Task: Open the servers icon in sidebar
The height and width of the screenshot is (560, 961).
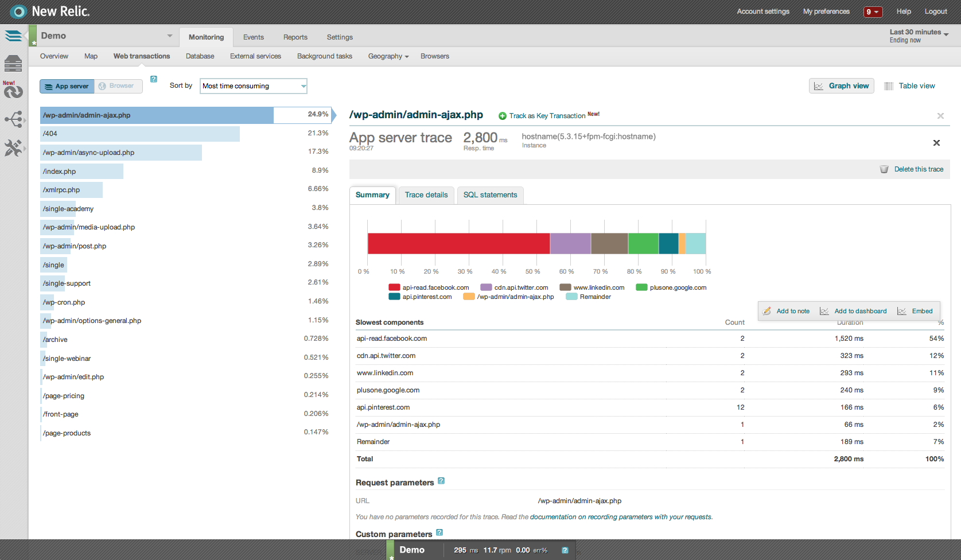Action: tap(13, 63)
